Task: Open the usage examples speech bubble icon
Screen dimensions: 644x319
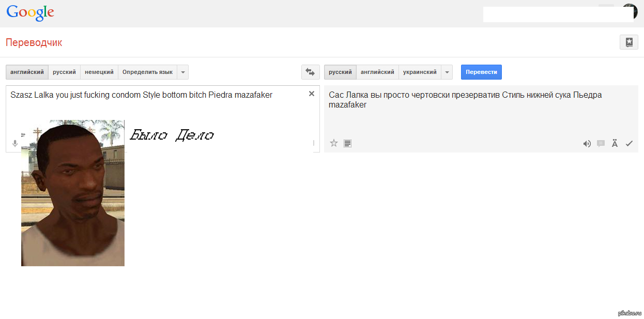Action: (x=601, y=144)
